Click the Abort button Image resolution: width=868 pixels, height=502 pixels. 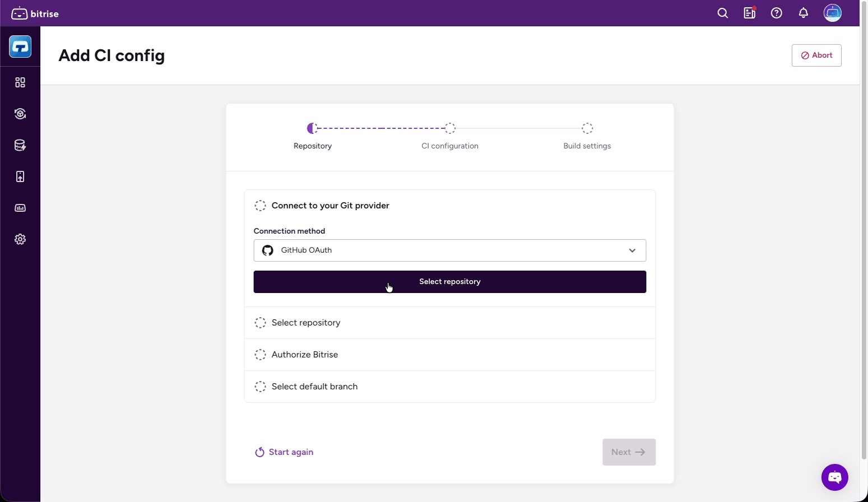pyautogui.click(x=816, y=55)
